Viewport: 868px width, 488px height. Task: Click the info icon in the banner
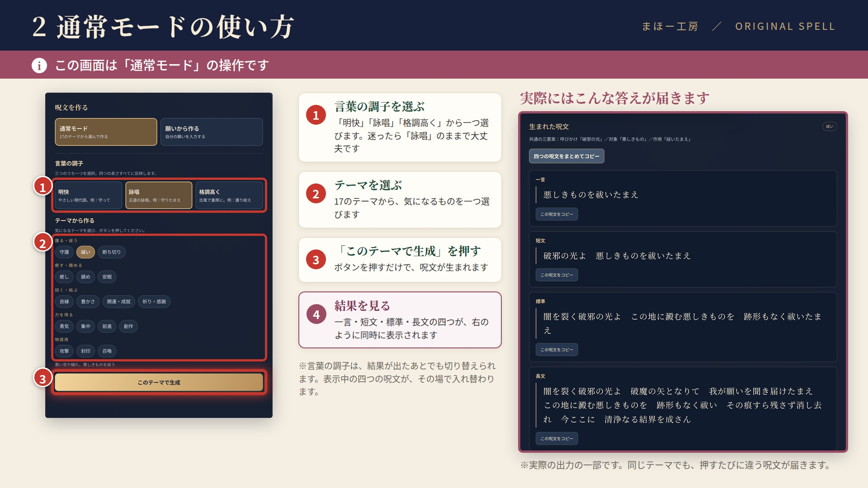pyautogui.click(x=39, y=66)
